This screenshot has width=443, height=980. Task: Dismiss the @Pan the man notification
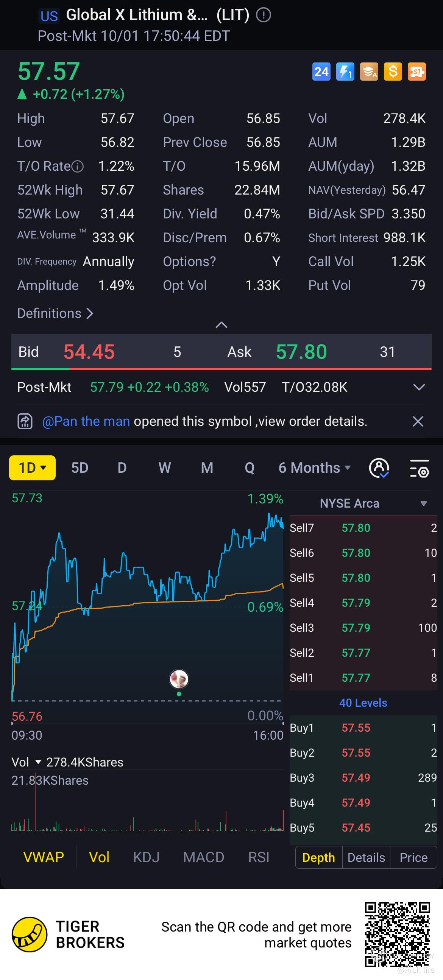[x=418, y=421]
